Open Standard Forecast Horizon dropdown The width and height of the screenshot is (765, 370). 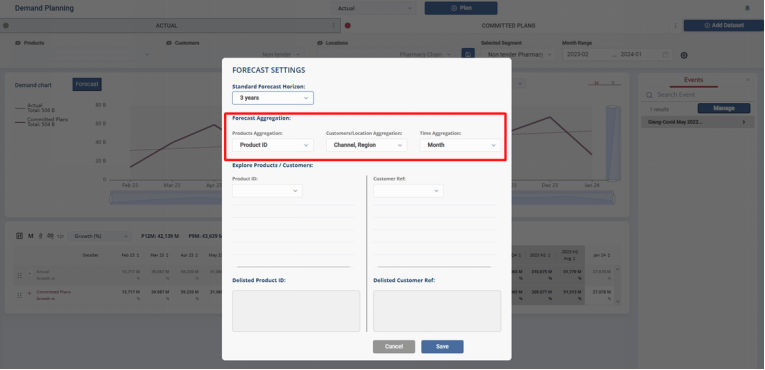[273, 98]
